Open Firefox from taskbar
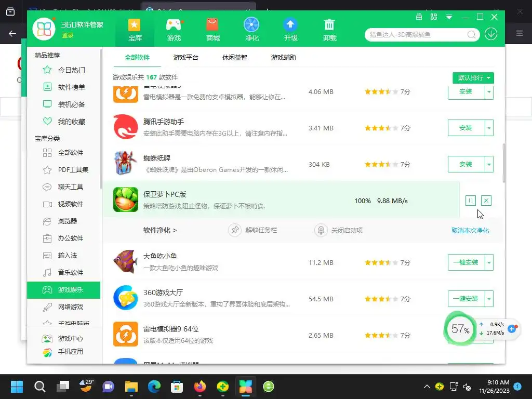The height and width of the screenshot is (399, 532). point(200,387)
